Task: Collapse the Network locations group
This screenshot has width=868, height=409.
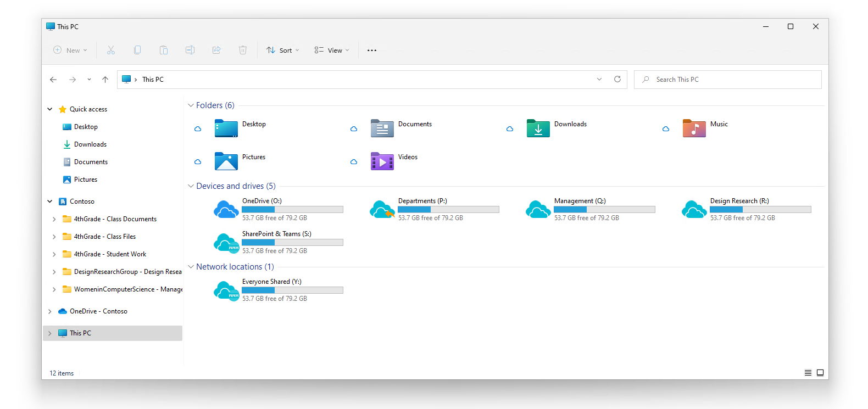Action: (x=191, y=267)
